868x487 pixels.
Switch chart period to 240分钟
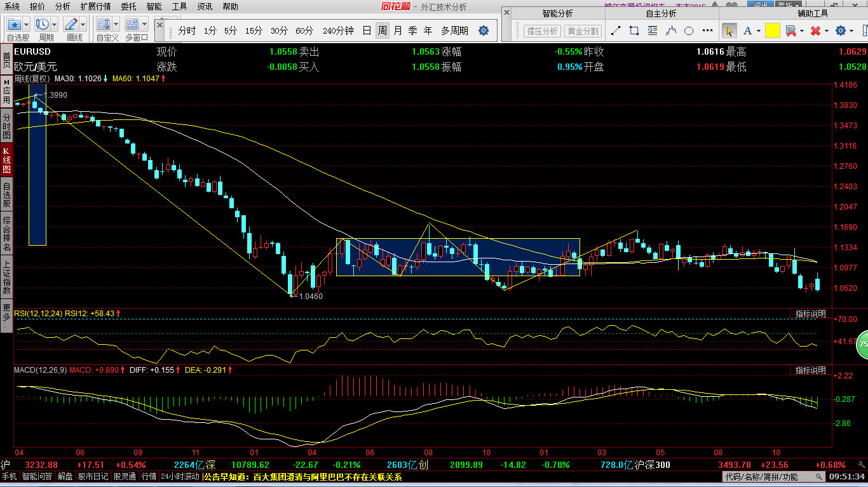tap(338, 30)
